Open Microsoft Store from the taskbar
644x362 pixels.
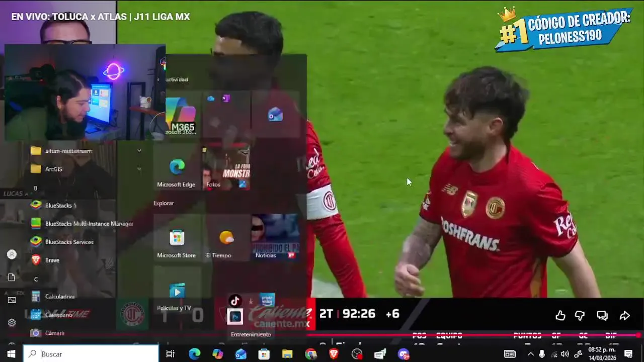264,354
